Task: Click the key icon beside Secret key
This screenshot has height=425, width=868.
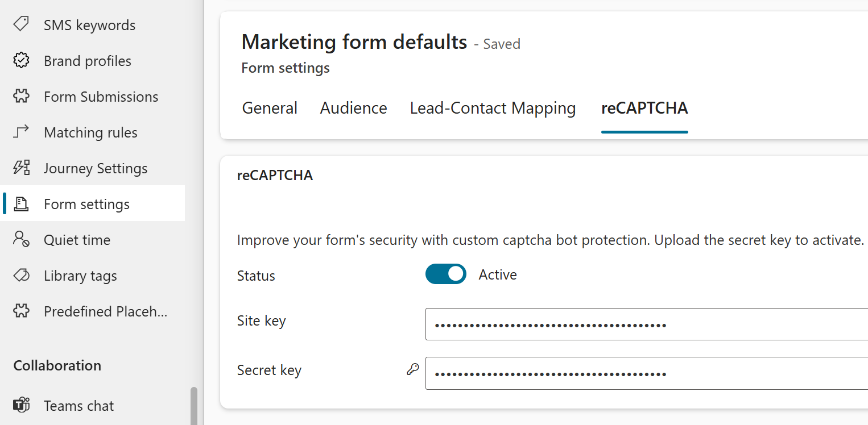Action: tap(413, 369)
